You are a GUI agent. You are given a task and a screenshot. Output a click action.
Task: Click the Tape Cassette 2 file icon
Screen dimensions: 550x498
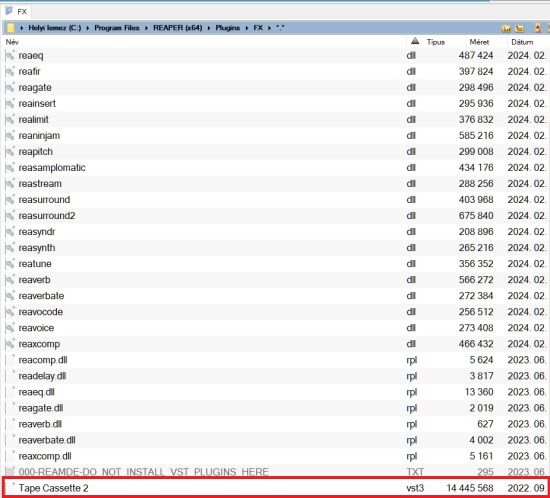(x=10, y=488)
